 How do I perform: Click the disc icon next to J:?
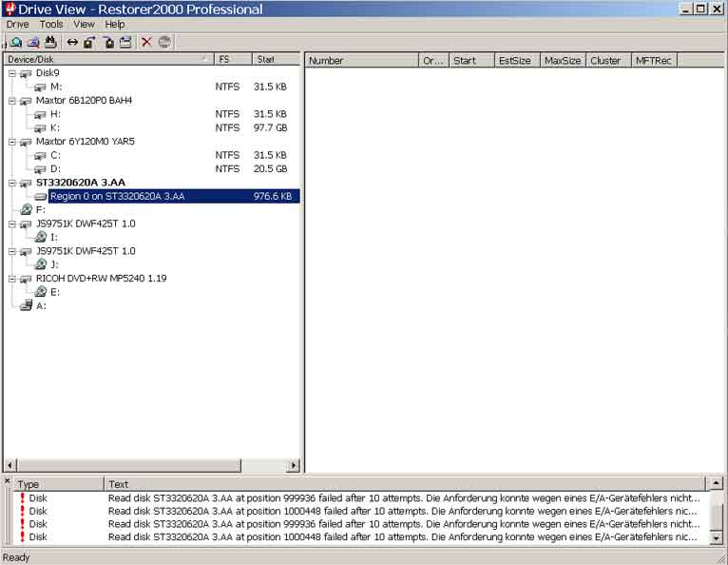(41, 264)
